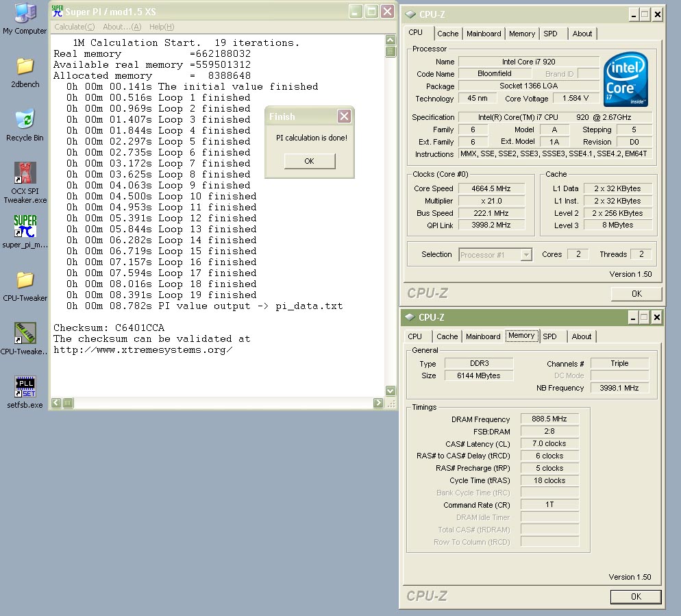Open the Help menu in Super PI
The image size is (681, 616).
(x=162, y=27)
